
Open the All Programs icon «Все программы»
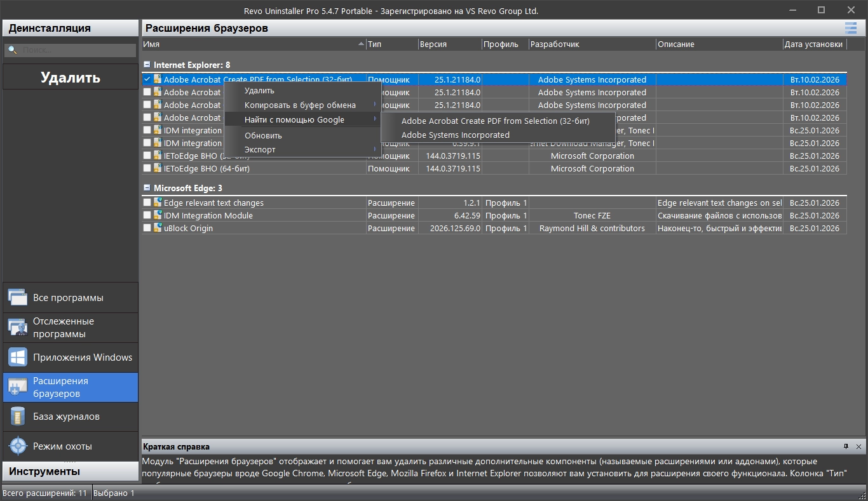(x=17, y=297)
